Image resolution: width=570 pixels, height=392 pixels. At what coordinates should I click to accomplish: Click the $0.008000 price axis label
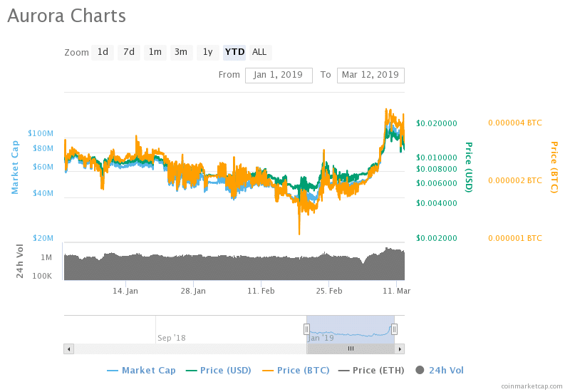437,169
